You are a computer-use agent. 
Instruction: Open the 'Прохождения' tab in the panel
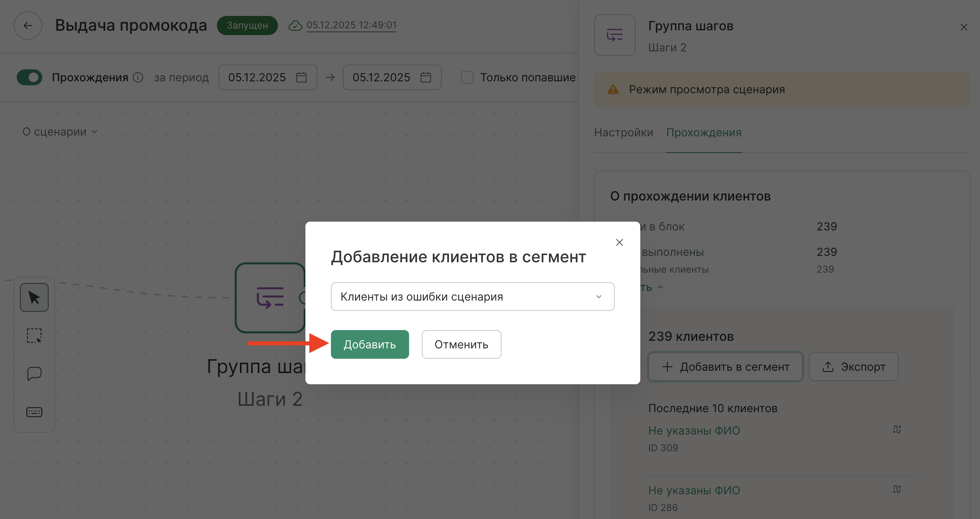click(x=704, y=132)
